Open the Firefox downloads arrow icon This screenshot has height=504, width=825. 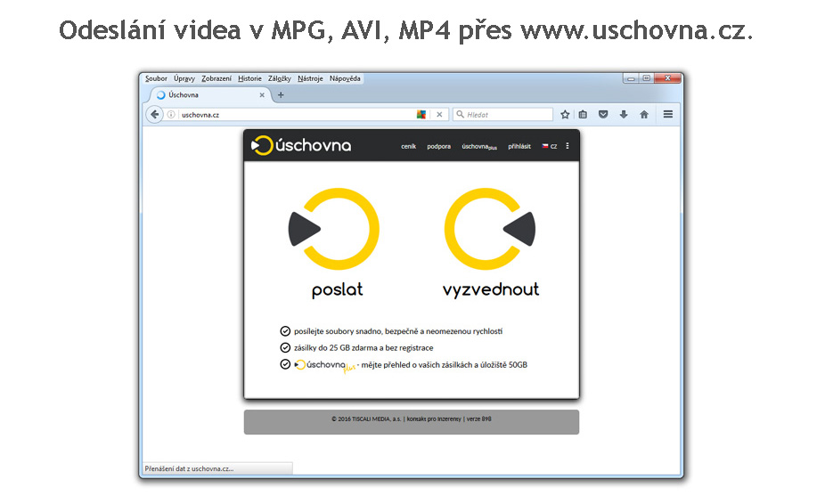click(624, 114)
